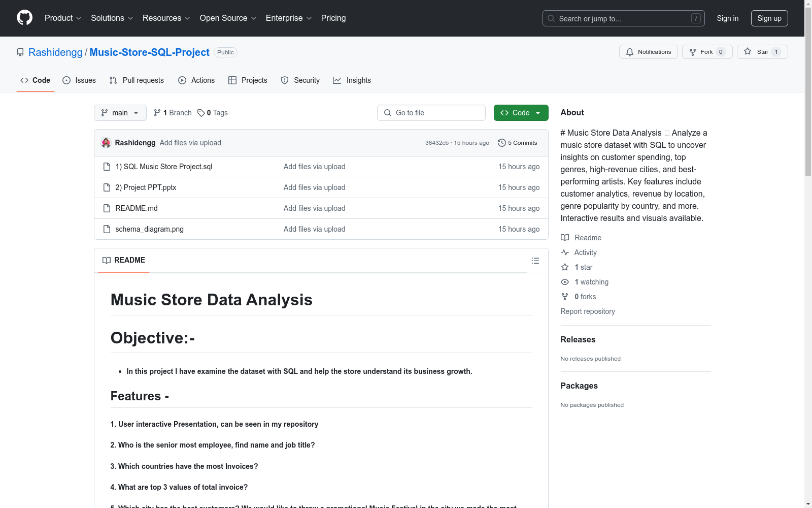
Task: Click the file icon beside README.md
Action: (x=107, y=208)
